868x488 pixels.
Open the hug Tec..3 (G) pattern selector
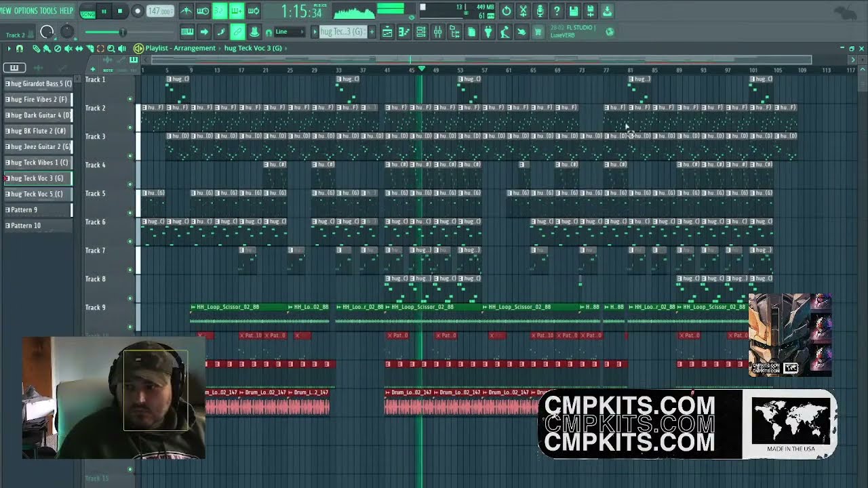(x=342, y=32)
